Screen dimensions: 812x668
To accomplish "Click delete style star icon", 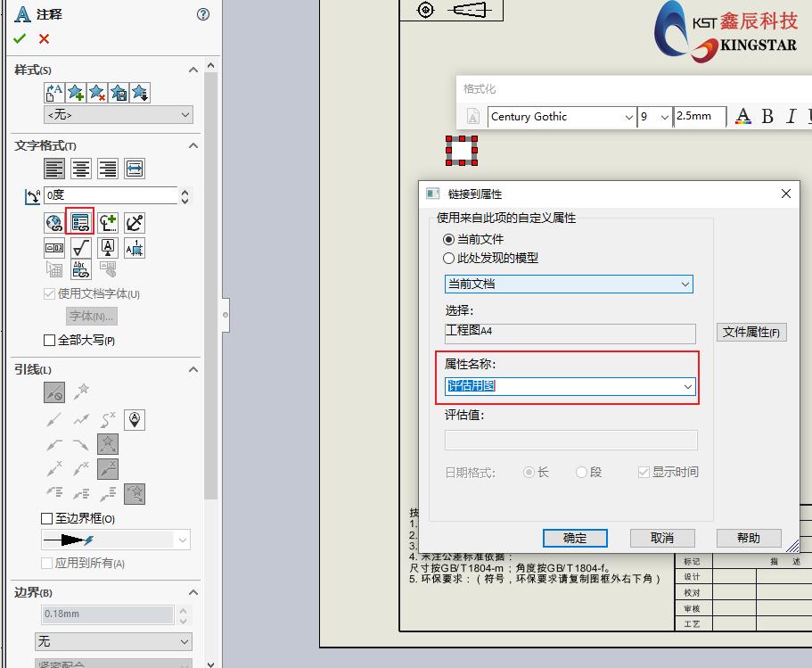I will (97, 93).
